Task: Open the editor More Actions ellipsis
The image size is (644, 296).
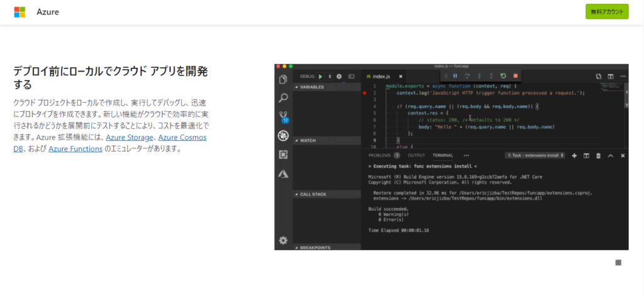Action: pyautogui.click(x=623, y=77)
